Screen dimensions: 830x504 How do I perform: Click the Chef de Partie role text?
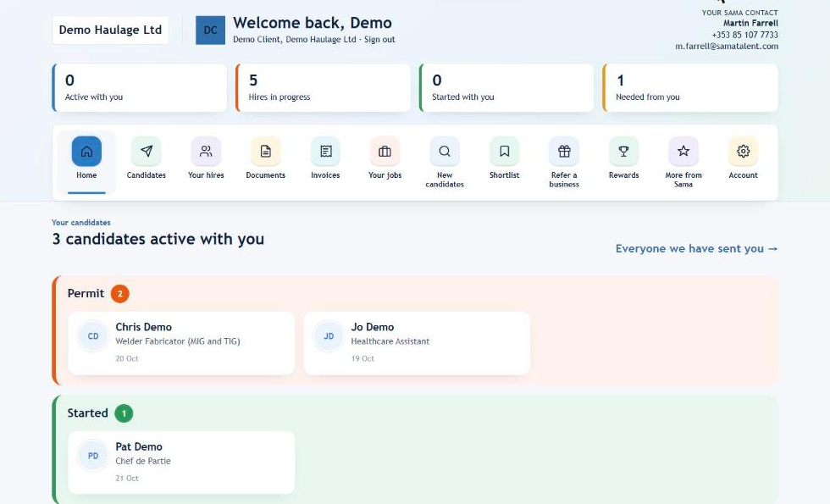coord(143,461)
